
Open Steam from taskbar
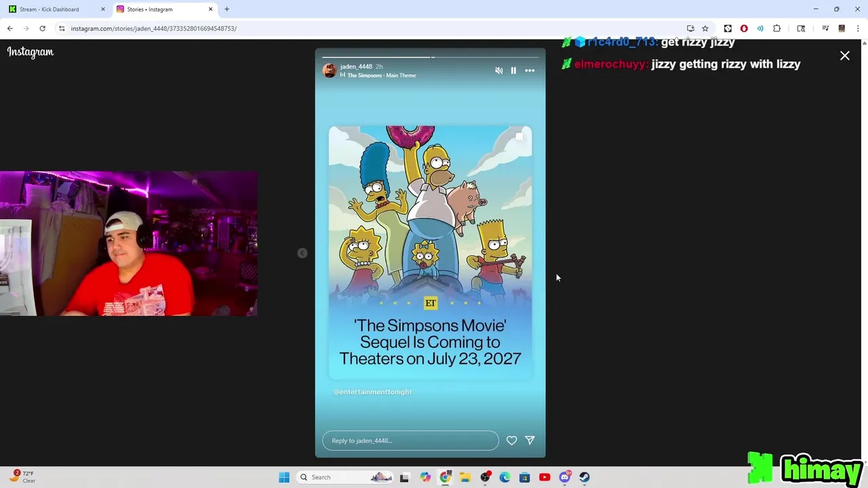pos(585,477)
